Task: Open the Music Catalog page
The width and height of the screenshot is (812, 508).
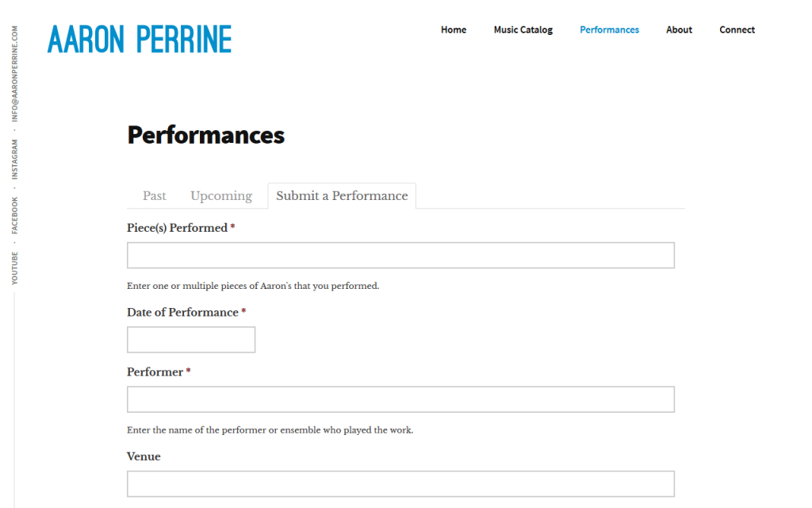Action: [x=523, y=30]
